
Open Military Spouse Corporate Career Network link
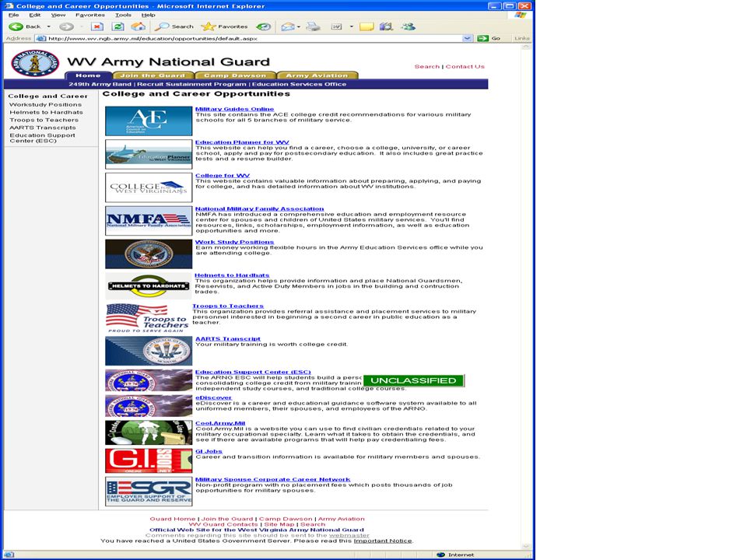pos(272,480)
